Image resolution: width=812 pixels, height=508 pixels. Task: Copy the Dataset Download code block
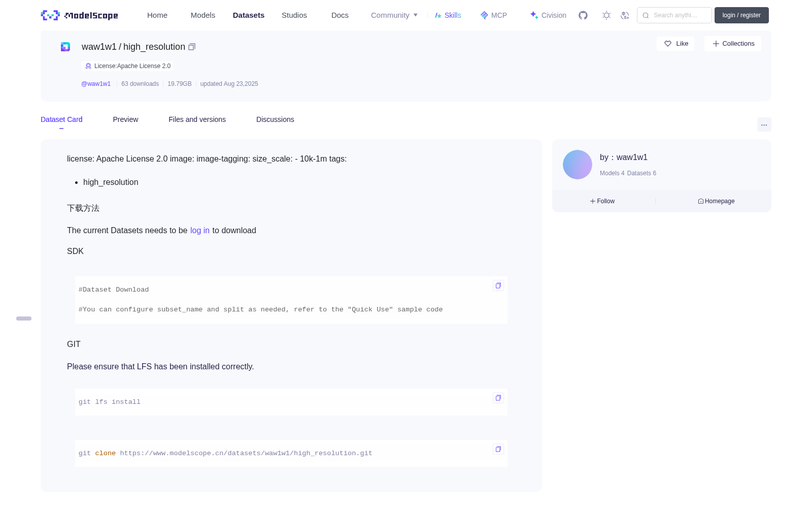[498, 285]
